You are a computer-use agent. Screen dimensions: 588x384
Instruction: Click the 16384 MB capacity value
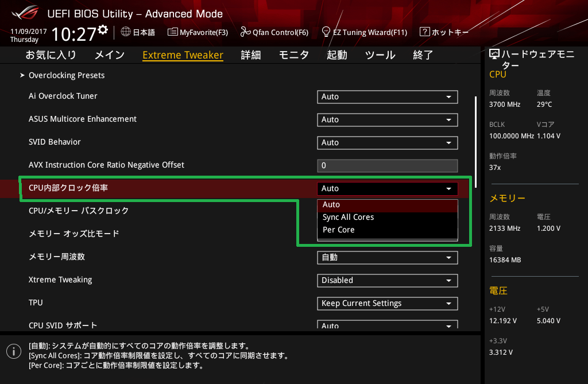pos(505,260)
